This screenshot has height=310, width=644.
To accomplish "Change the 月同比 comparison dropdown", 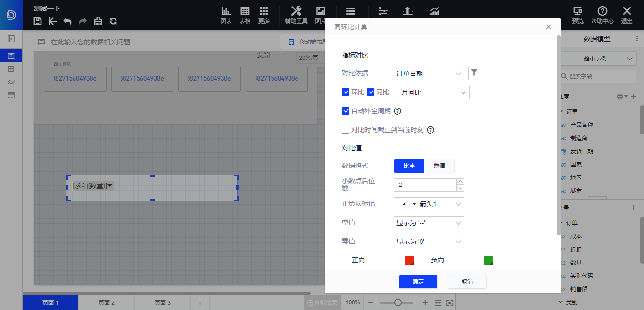I will point(433,92).
